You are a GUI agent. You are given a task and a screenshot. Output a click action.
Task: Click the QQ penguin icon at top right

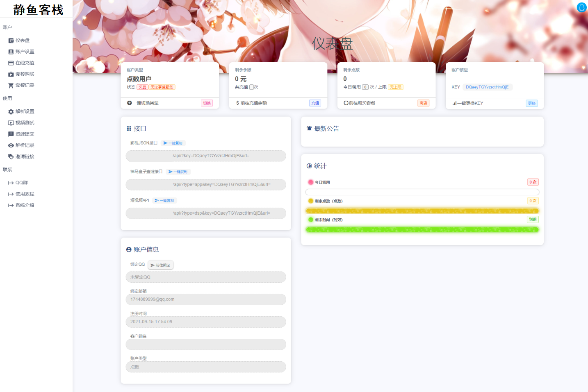click(581, 7)
